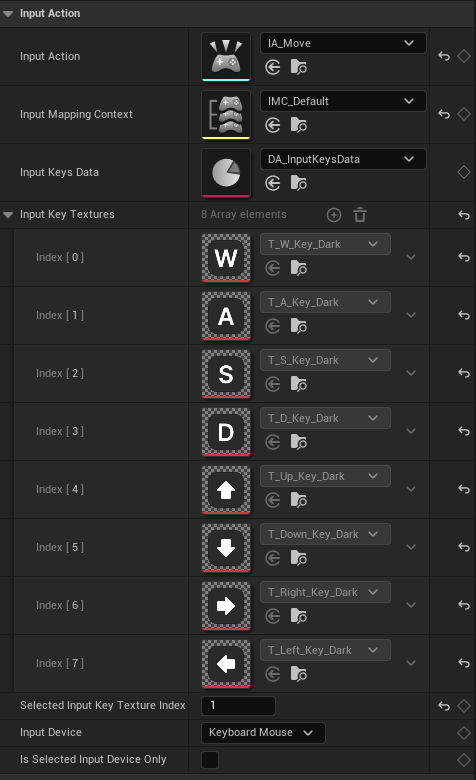
Task: Add element to Input Key Textures array
Action: pyautogui.click(x=334, y=215)
